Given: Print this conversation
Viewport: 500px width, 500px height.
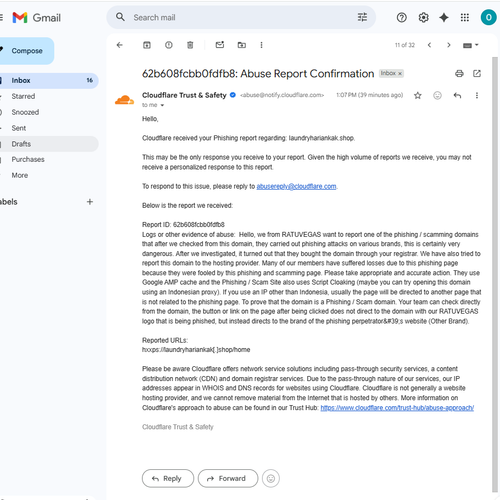Looking at the screenshot, I should click(459, 74).
